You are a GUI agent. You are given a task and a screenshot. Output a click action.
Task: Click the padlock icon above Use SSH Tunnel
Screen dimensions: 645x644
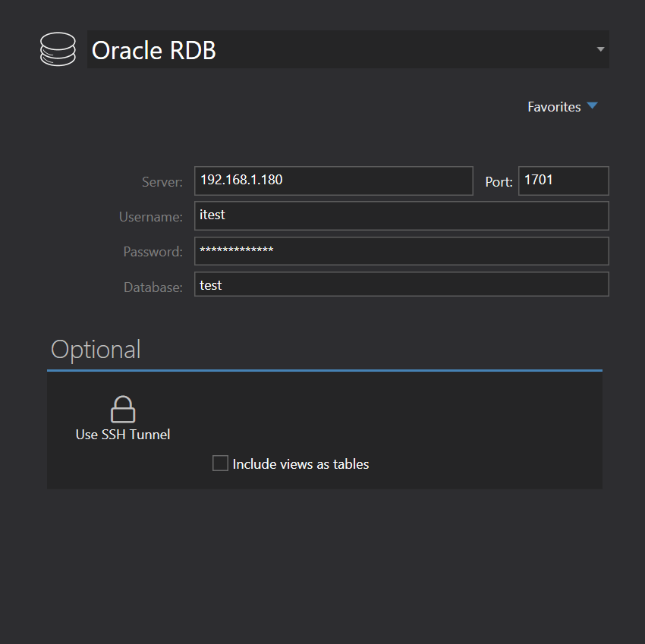pyautogui.click(x=123, y=407)
